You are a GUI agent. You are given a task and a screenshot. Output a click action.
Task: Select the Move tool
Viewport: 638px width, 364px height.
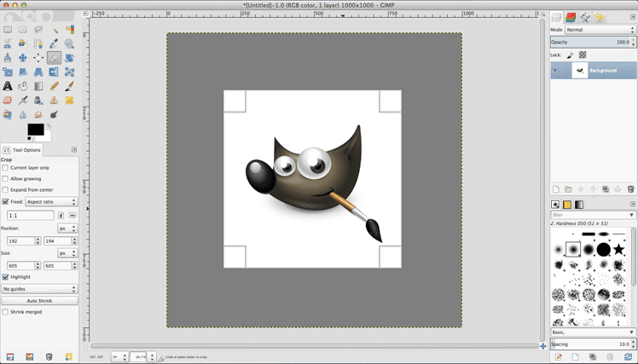[x=23, y=58]
